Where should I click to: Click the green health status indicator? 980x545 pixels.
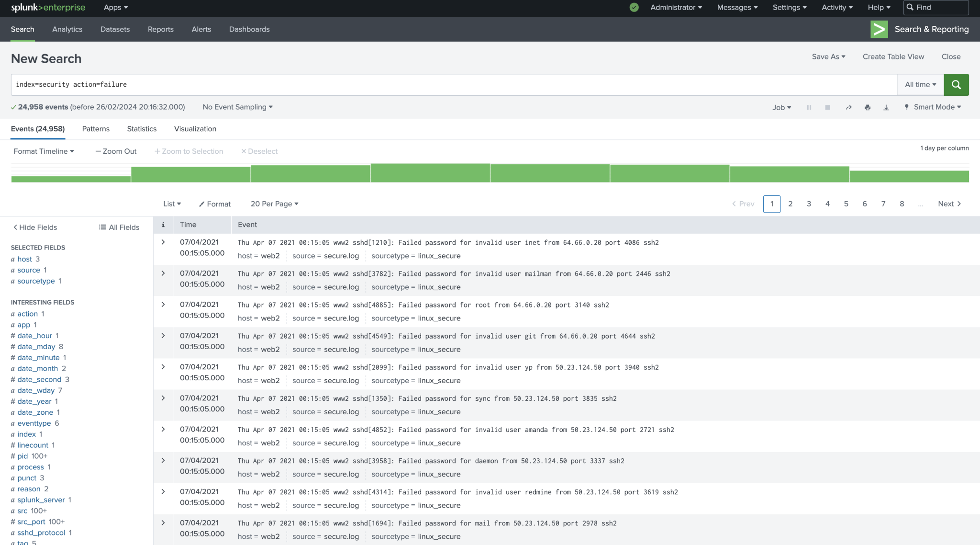click(634, 7)
